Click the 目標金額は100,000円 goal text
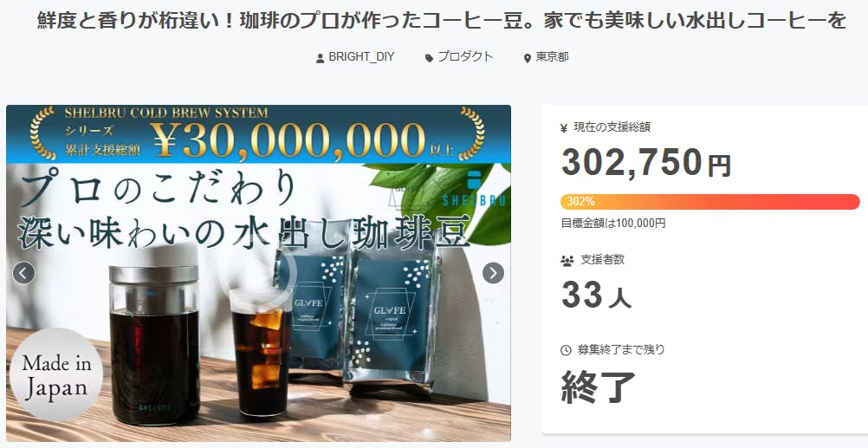Image resolution: width=868 pixels, height=448 pixels. [613, 224]
